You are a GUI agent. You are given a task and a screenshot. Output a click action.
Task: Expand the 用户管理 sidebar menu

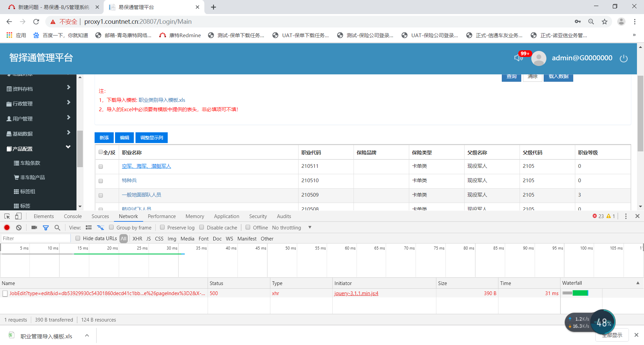click(x=38, y=119)
